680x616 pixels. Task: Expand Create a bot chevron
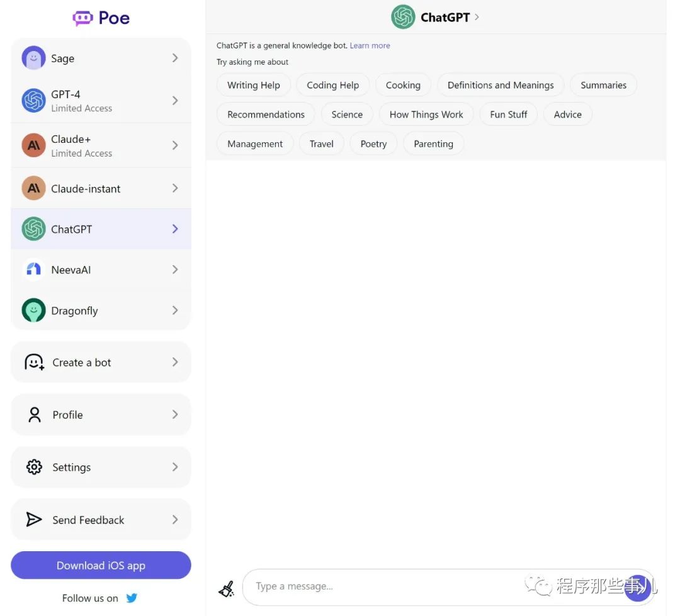175,362
